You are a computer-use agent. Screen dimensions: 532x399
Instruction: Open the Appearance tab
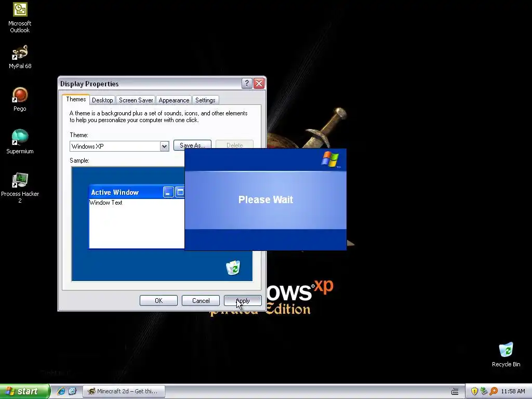174,100
